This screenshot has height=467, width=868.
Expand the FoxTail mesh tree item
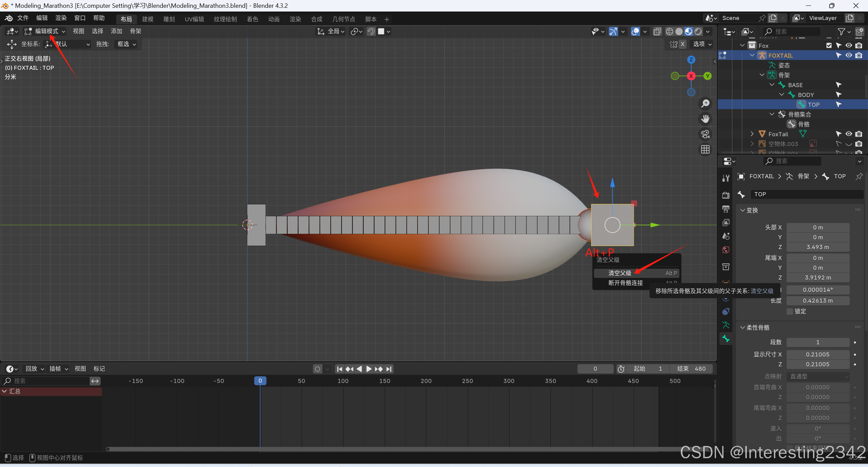pyautogui.click(x=752, y=134)
